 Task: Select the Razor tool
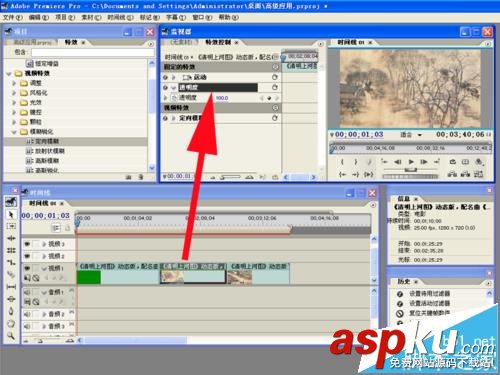click(11, 274)
